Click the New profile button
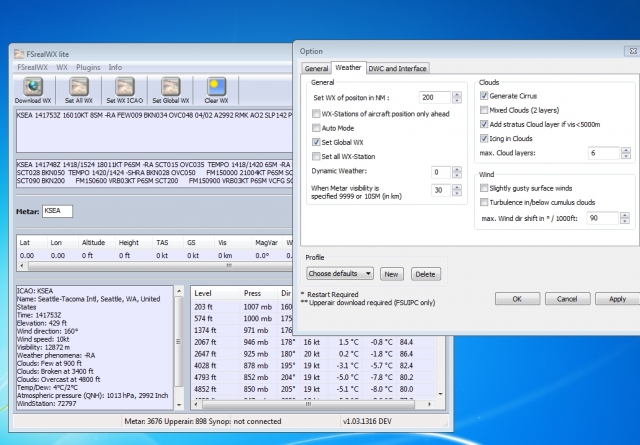640x445 pixels. (391, 274)
